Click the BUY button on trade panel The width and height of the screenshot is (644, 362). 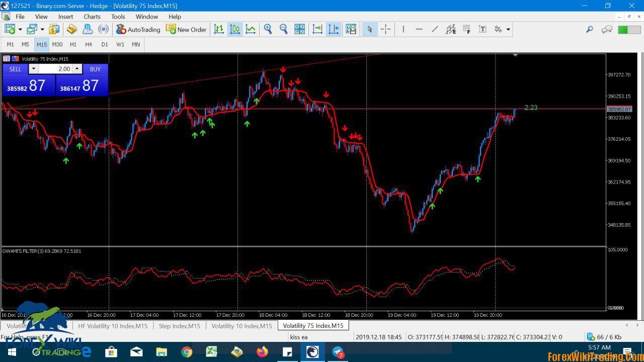95,69
